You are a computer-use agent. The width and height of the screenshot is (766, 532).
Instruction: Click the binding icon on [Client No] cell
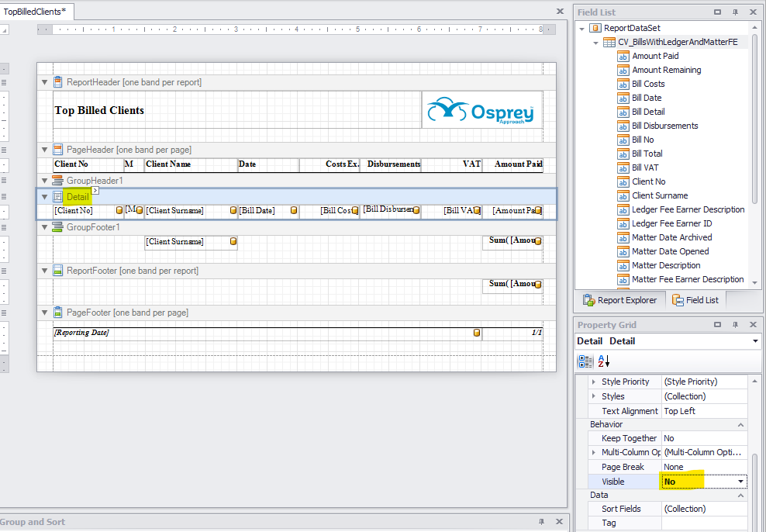(119, 211)
